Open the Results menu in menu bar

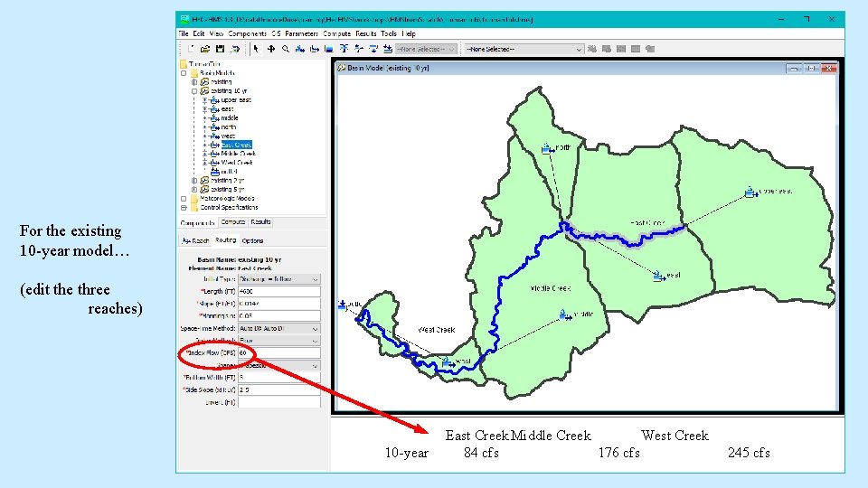366,33
